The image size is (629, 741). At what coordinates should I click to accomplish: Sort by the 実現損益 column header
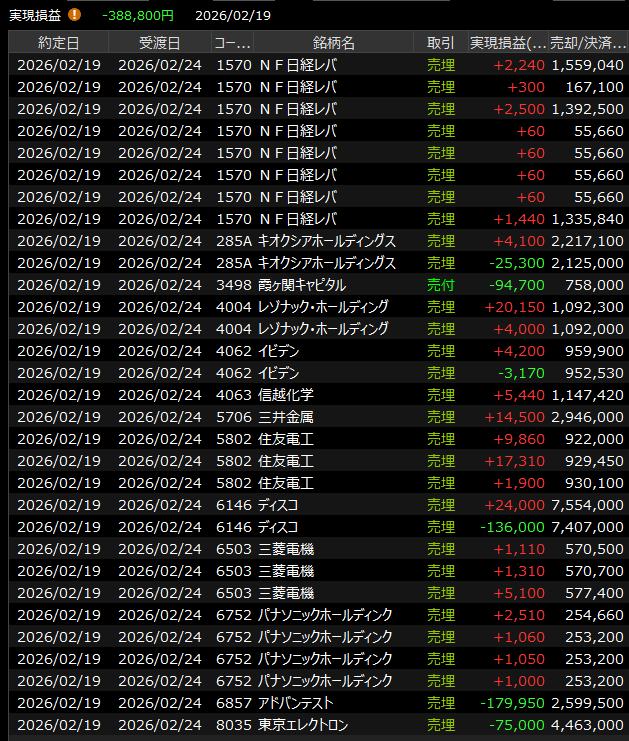coord(508,43)
